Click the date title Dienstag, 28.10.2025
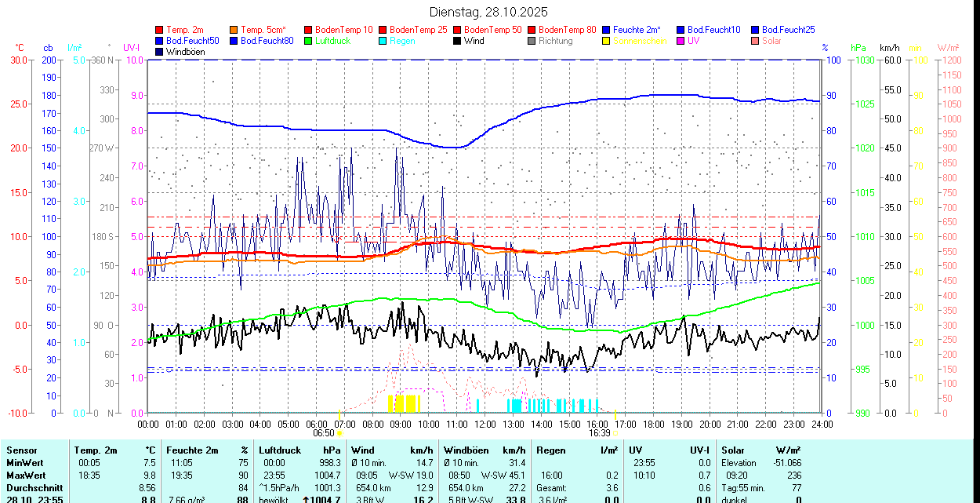 pyautogui.click(x=489, y=12)
